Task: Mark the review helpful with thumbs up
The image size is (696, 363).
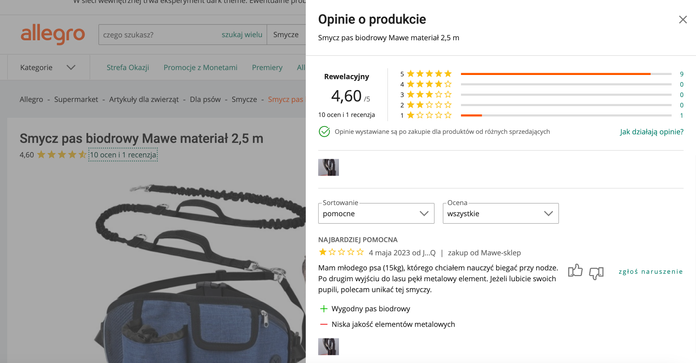Action: [x=575, y=271]
